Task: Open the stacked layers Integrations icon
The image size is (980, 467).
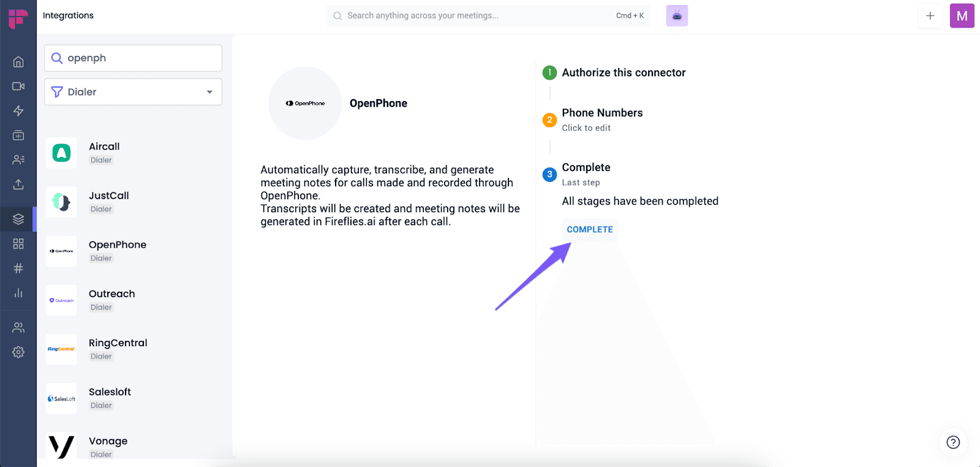Action: tap(18, 219)
